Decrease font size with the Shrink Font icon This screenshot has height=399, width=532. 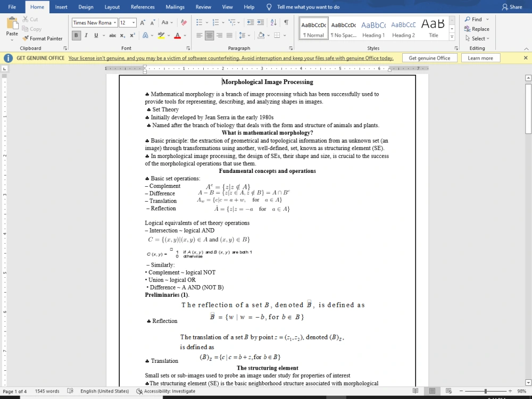pyautogui.click(x=153, y=23)
